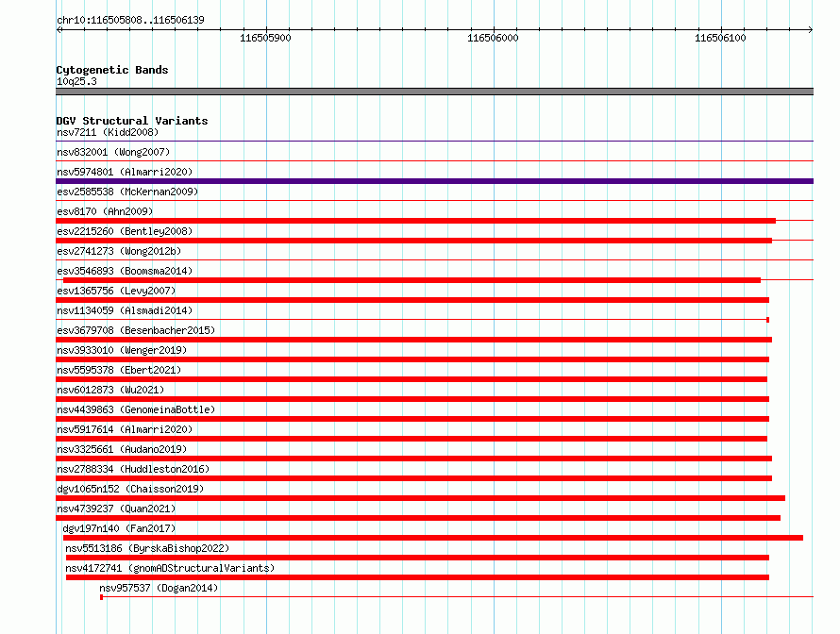Click the red esv3679708 variant bar
Screen dimensions: 840x634
[413, 340]
